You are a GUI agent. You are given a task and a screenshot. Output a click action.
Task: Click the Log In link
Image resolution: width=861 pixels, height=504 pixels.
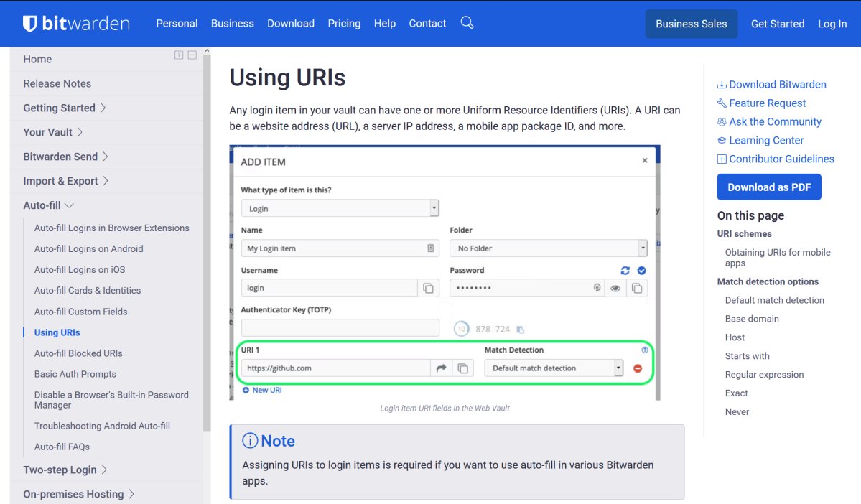click(832, 24)
